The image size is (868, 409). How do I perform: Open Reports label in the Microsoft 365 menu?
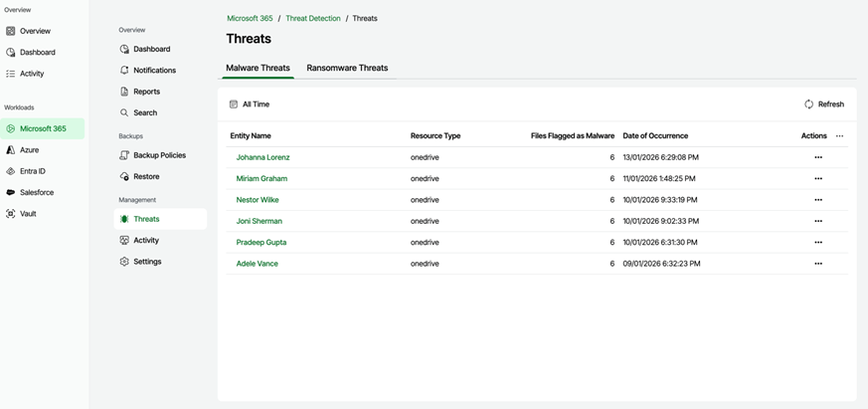tap(147, 92)
